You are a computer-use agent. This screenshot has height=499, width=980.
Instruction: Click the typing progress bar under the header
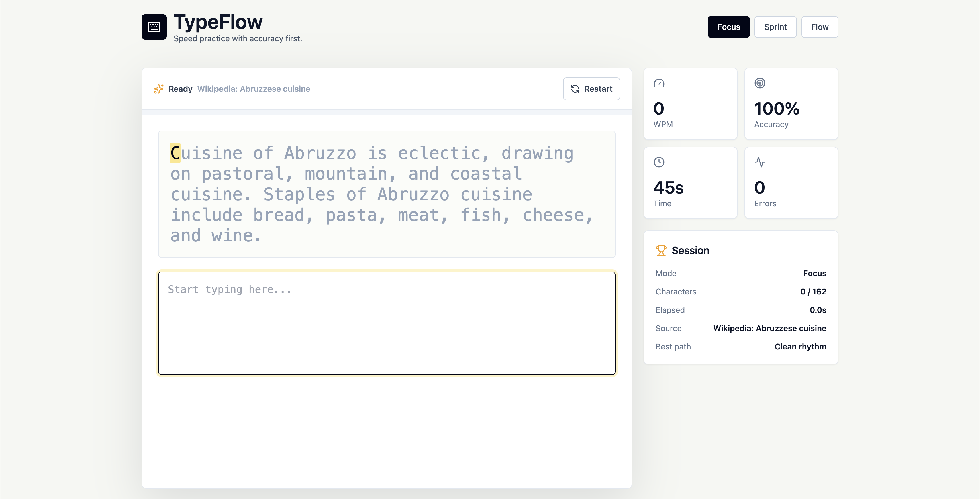[x=387, y=112]
